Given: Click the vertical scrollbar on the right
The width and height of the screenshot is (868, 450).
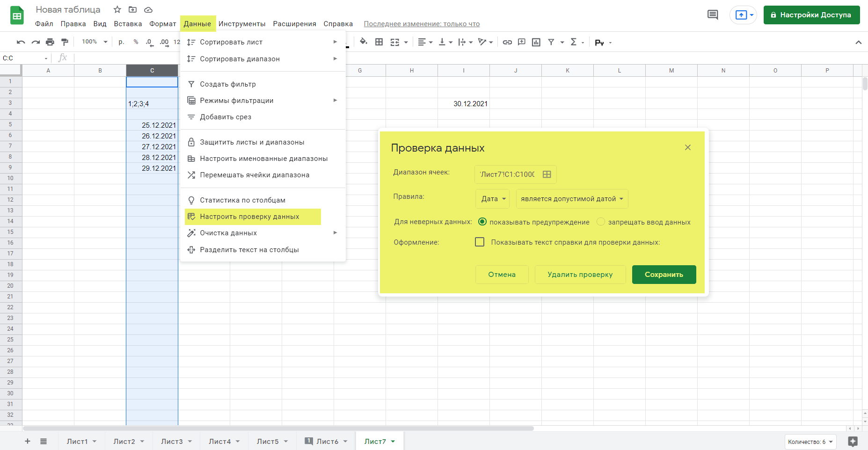Looking at the screenshot, I should pos(865,84).
